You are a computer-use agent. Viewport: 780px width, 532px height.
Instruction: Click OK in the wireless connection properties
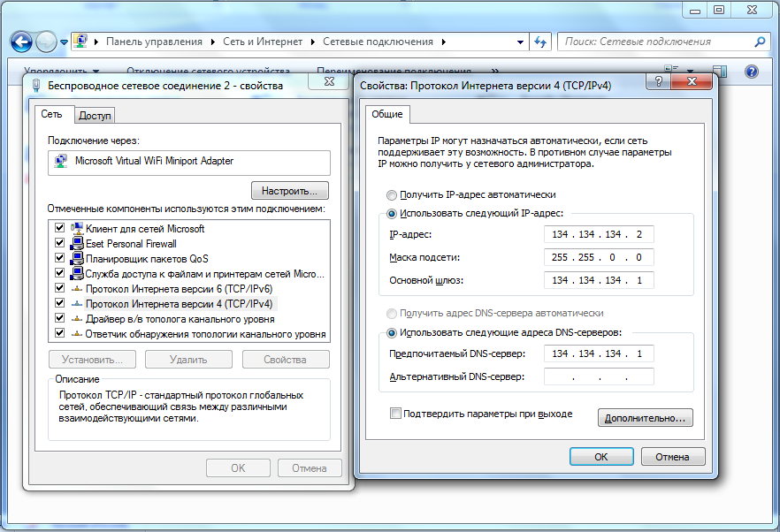238,468
